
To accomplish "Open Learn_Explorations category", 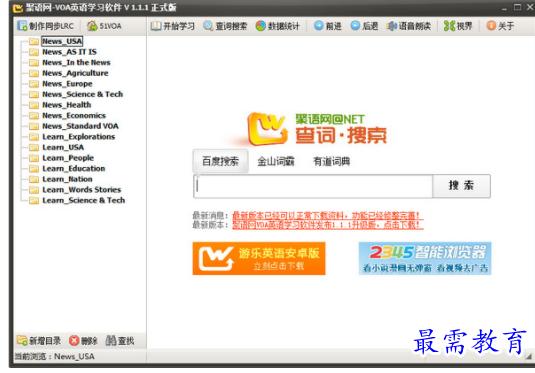I will pyautogui.click(x=78, y=137).
